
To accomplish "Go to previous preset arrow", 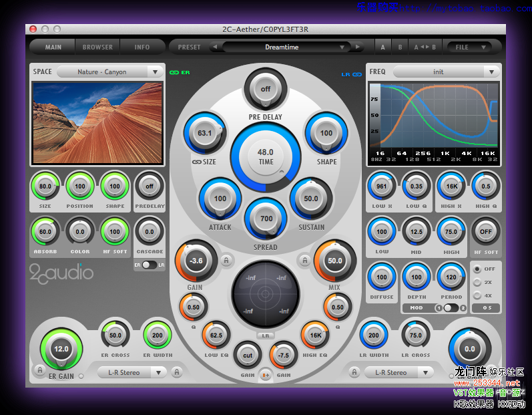I will (215, 47).
